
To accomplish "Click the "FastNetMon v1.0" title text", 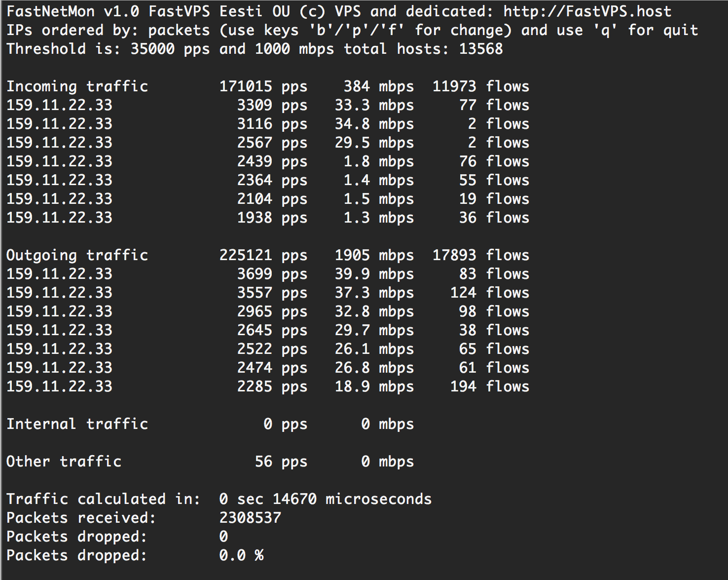I will click(x=73, y=11).
